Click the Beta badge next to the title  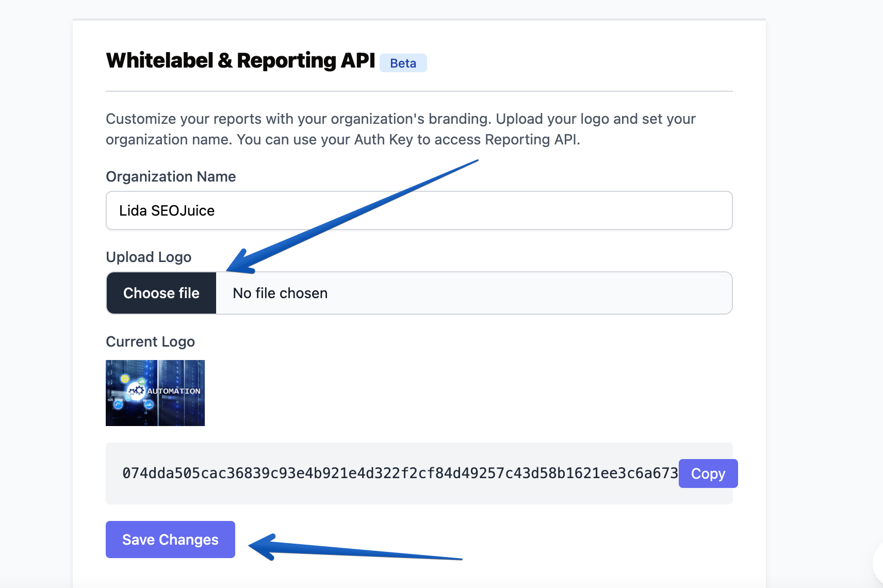pyautogui.click(x=403, y=62)
